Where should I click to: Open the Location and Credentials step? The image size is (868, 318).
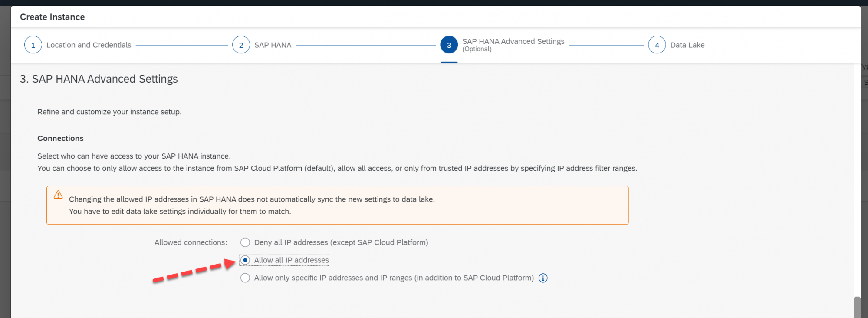click(x=89, y=45)
